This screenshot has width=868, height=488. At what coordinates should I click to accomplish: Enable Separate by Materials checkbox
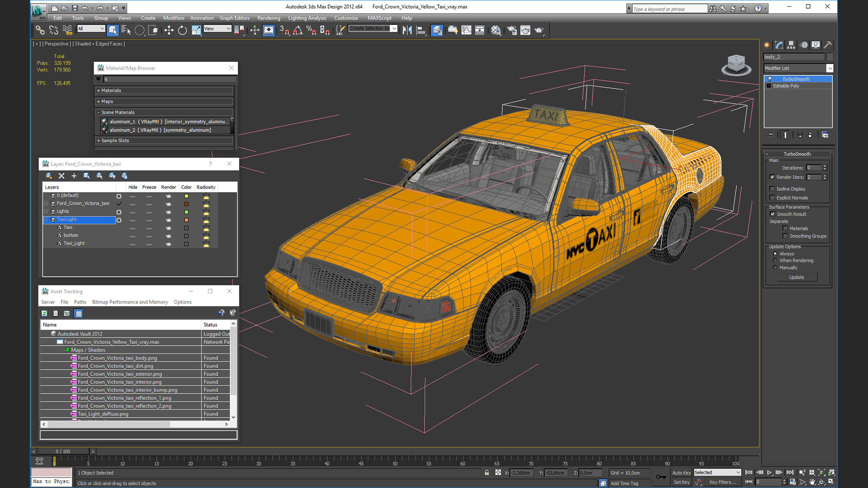[x=785, y=229]
